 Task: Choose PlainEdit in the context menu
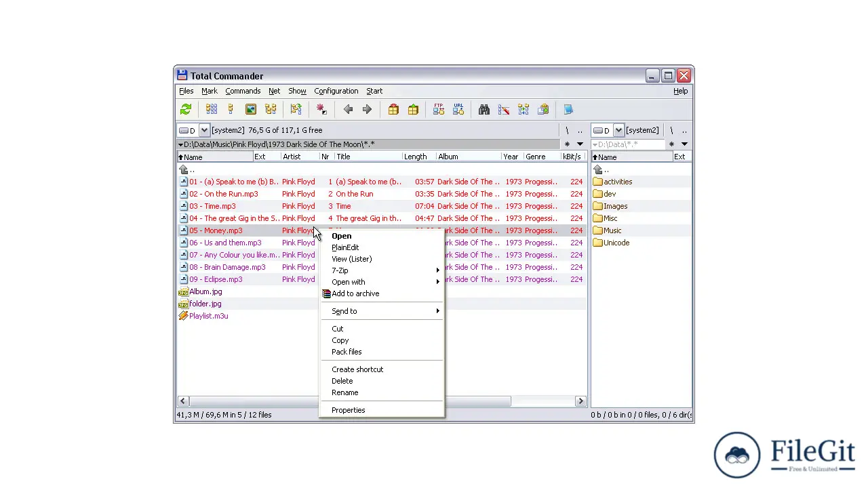(382, 247)
